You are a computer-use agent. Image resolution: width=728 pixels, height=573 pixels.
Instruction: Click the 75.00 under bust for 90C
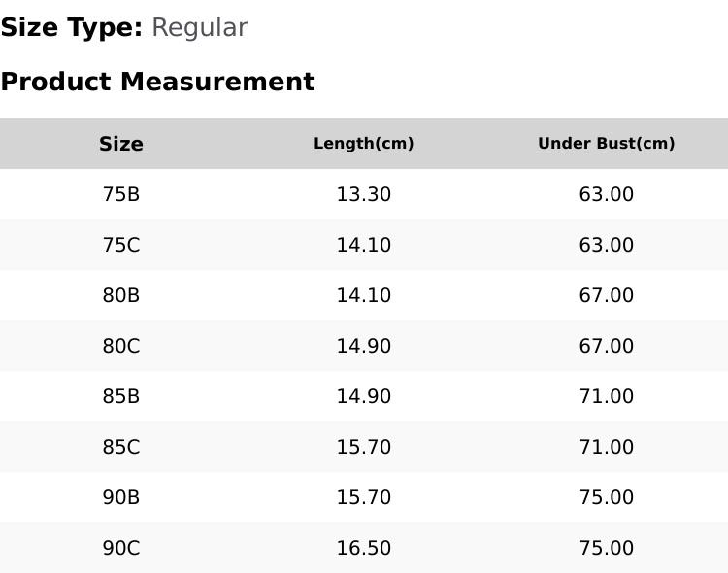(606, 548)
